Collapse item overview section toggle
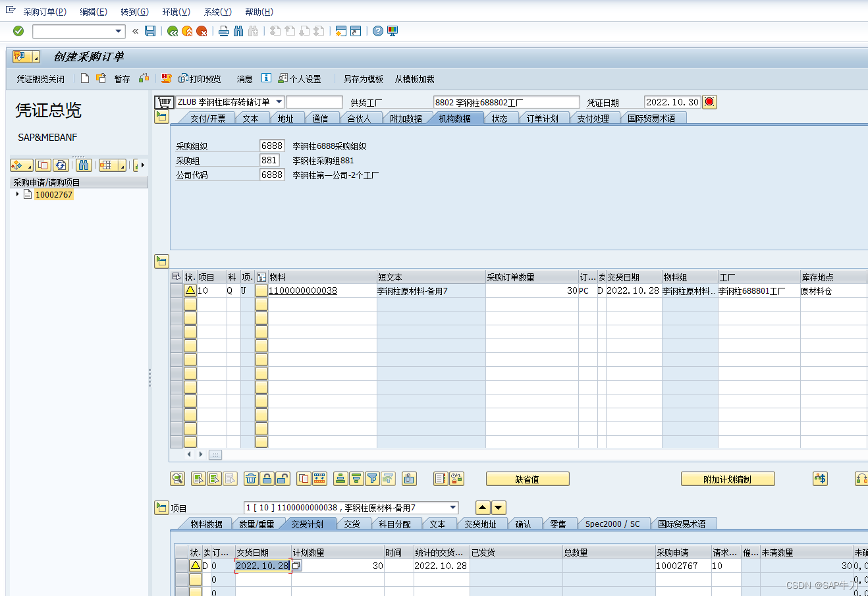The width and height of the screenshot is (868, 596). click(161, 261)
